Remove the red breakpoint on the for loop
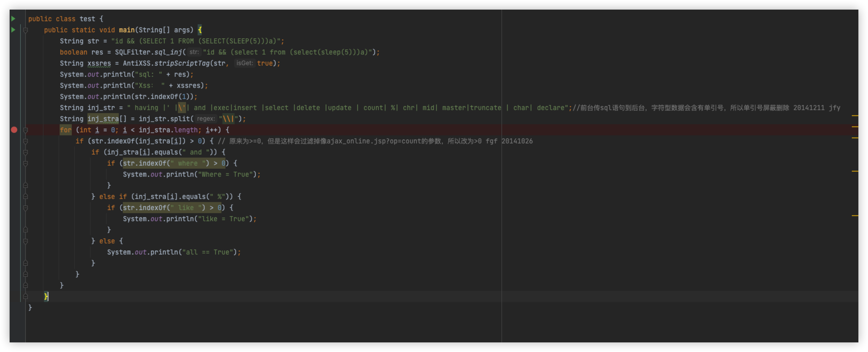The width and height of the screenshot is (868, 352). (14, 130)
